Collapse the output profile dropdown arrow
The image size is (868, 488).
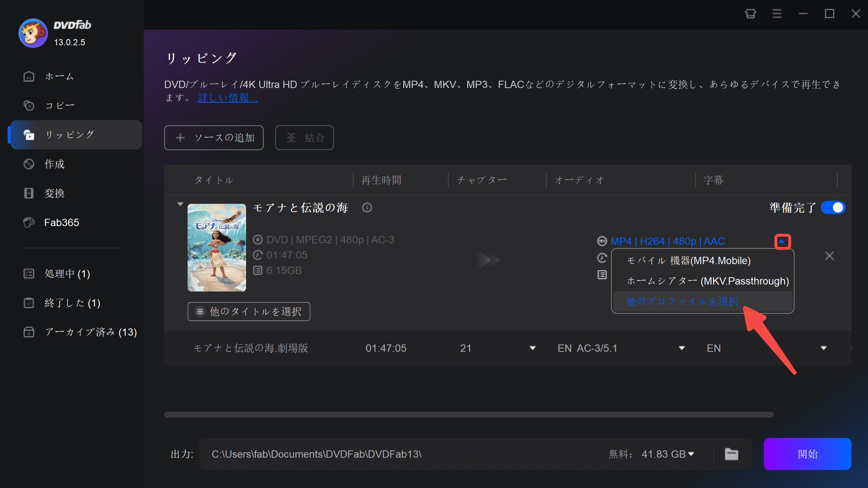click(x=782, y=241)
